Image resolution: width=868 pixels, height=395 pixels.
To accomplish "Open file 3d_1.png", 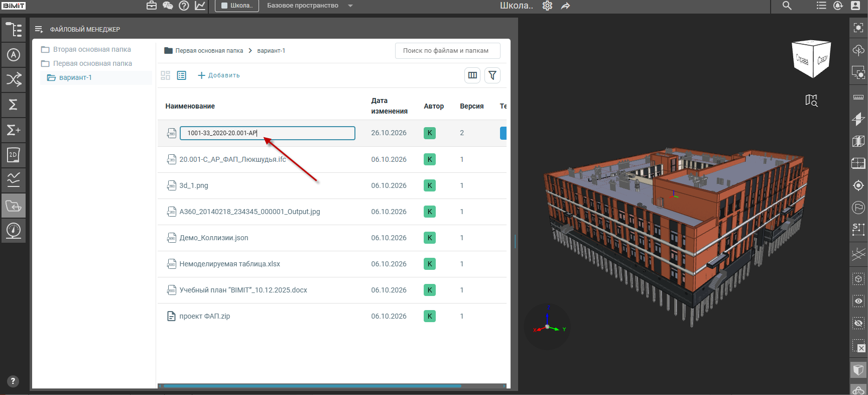I will pos(194,185).
